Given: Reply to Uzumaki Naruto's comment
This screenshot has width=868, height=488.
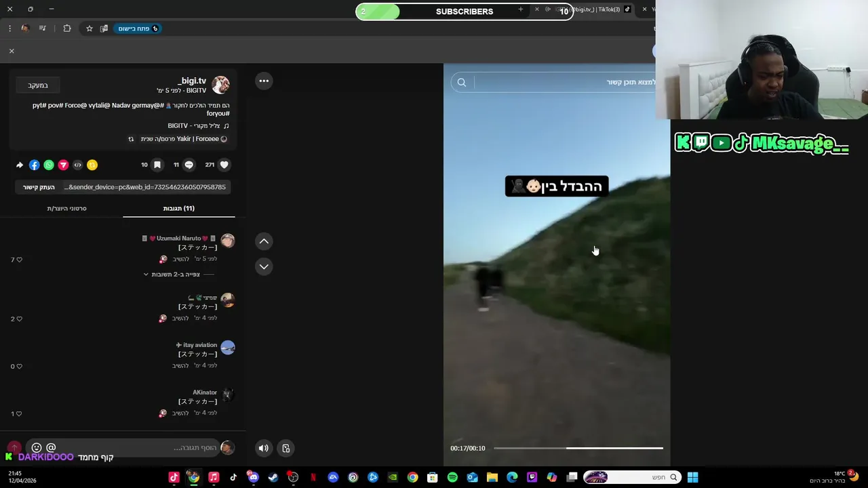Looking at the screenshot, I should pos(180,259).
